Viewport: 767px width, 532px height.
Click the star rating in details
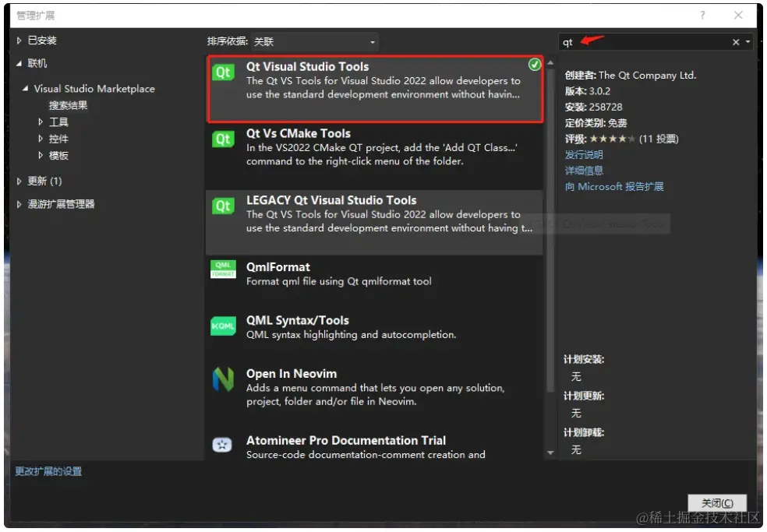point(612,139)
